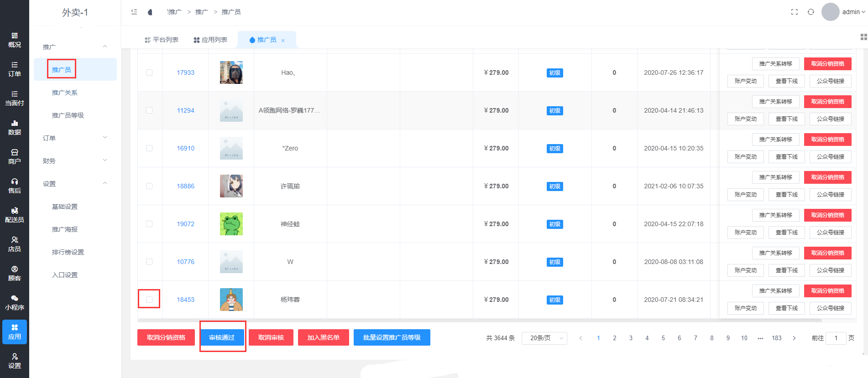Click 取消分销资格 for row 11294
Image resolution: width=868 pixels, height=378 pixels.
[828, 102]
